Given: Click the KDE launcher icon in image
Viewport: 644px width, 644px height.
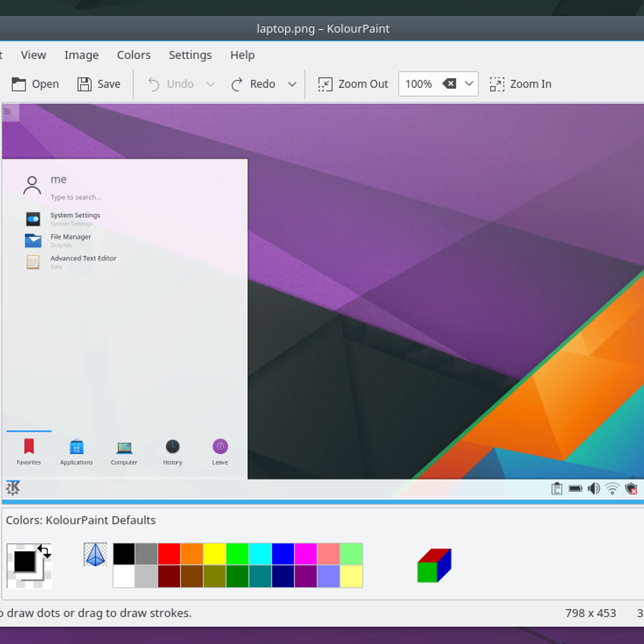Looking at the screenshot, I should click(x=13, y=488).
